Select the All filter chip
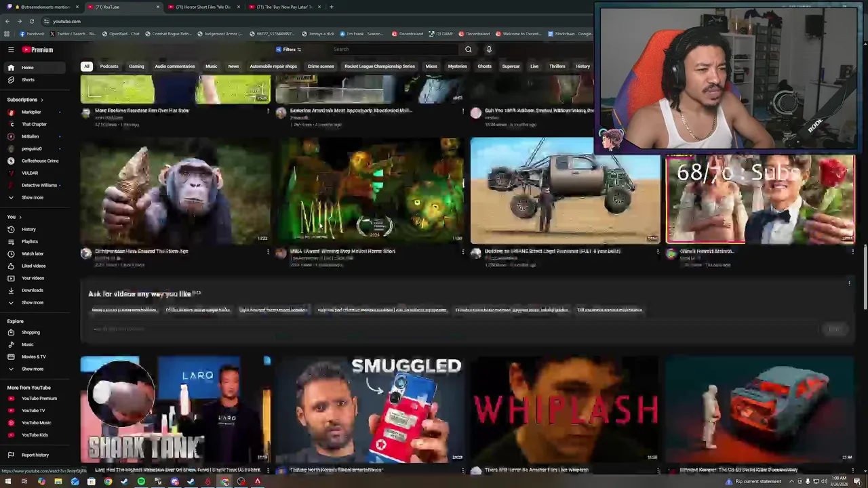The height and width of the screenshot is (488, 868). 86,66
